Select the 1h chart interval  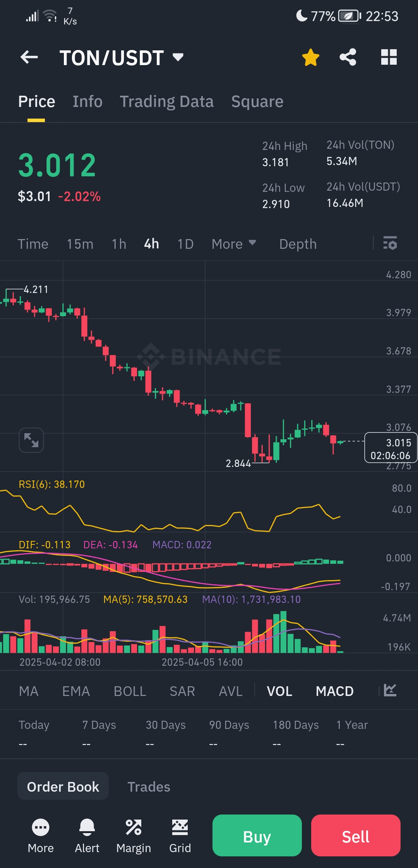(x=119, y=244)
